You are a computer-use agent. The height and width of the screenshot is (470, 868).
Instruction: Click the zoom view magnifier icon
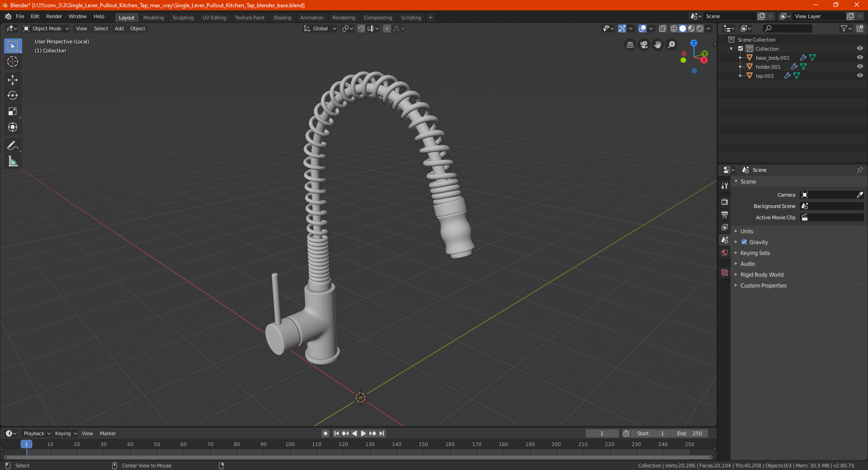(672, 45)
